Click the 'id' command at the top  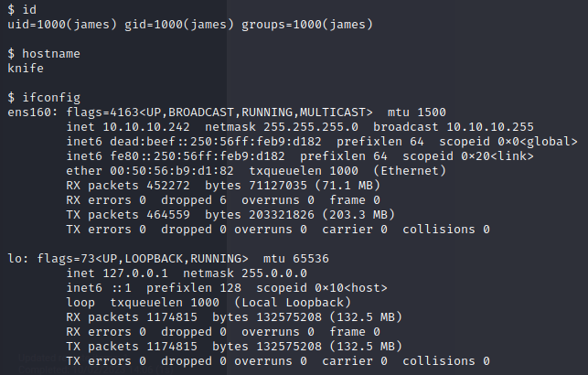tap(29, 8)
